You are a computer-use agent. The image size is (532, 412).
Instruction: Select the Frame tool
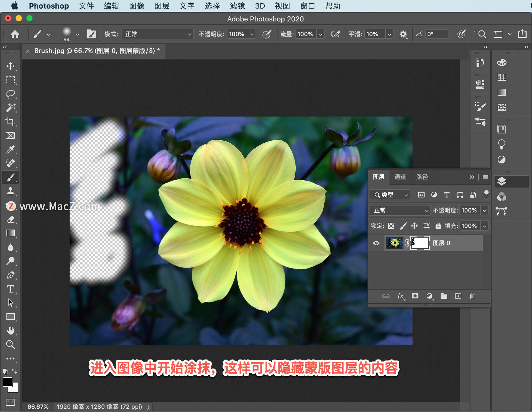coord(11,135)
